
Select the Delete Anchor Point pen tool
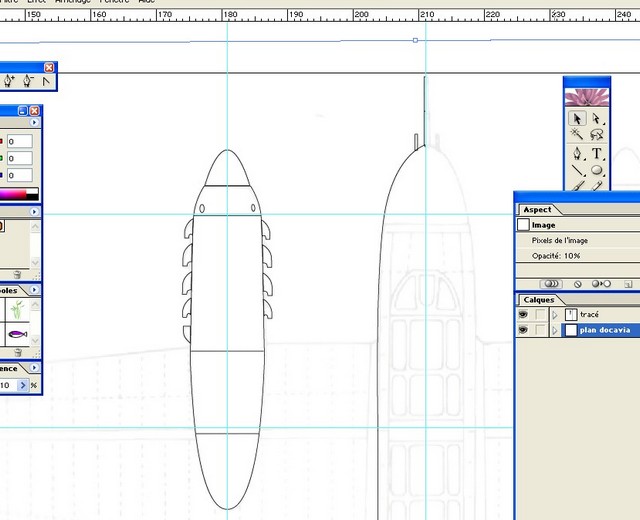28,81
